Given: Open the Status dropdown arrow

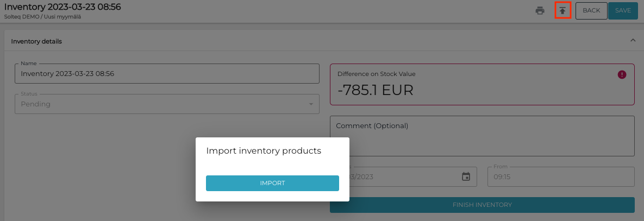Looking at the screenshot, I should click(311, 104).
